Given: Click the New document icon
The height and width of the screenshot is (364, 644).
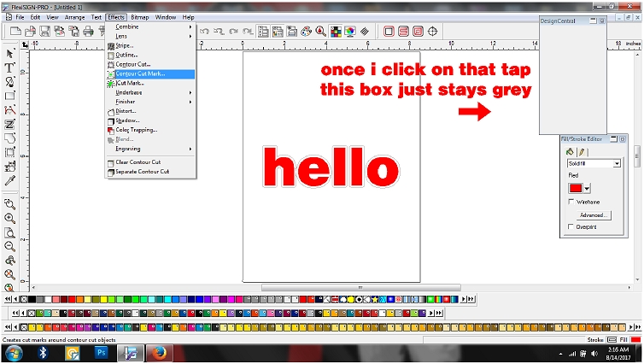Looking at the screenshot, I should 15,32.
